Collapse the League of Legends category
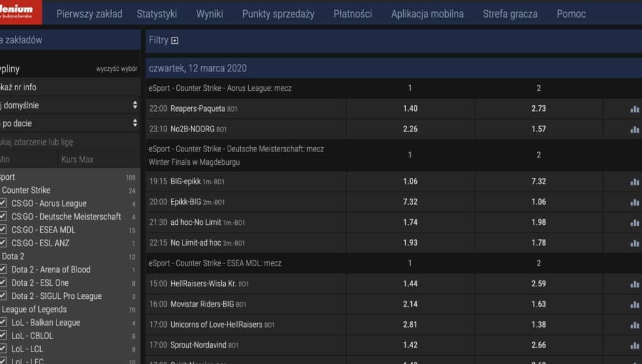The height and width of the screenshot is (364, 642). [x=34, y=309]
